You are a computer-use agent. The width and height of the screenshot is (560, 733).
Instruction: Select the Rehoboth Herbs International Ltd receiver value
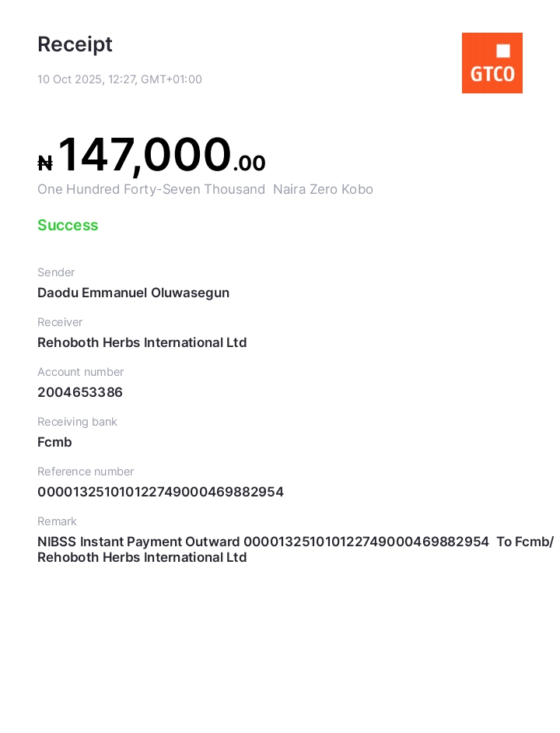point(142,343)
